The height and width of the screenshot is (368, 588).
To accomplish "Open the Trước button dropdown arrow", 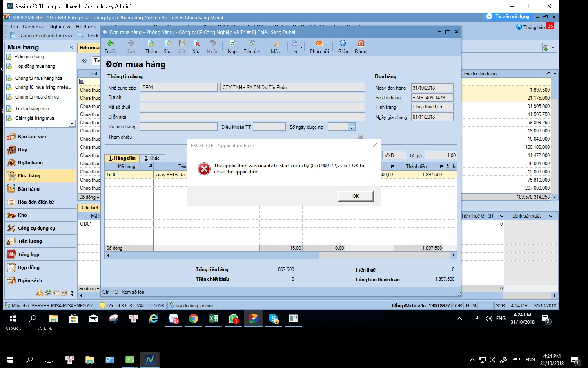I will coord(121,47).
